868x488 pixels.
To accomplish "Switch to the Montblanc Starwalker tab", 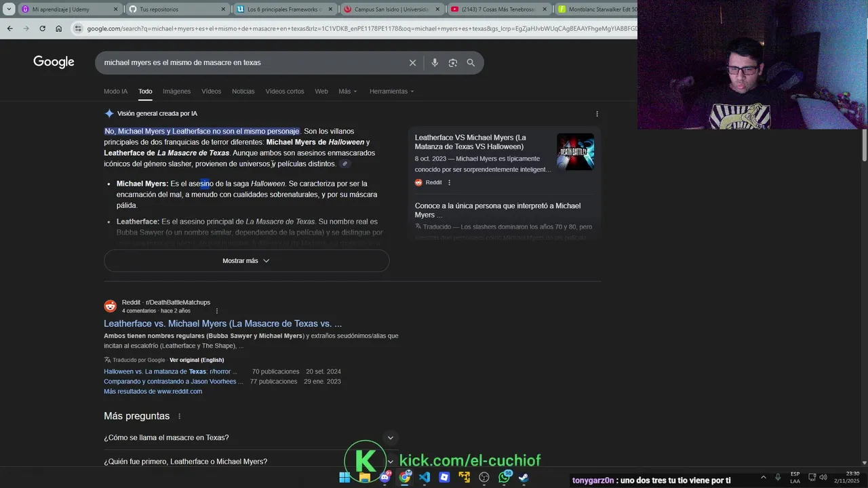I will (x=595, y=9).
